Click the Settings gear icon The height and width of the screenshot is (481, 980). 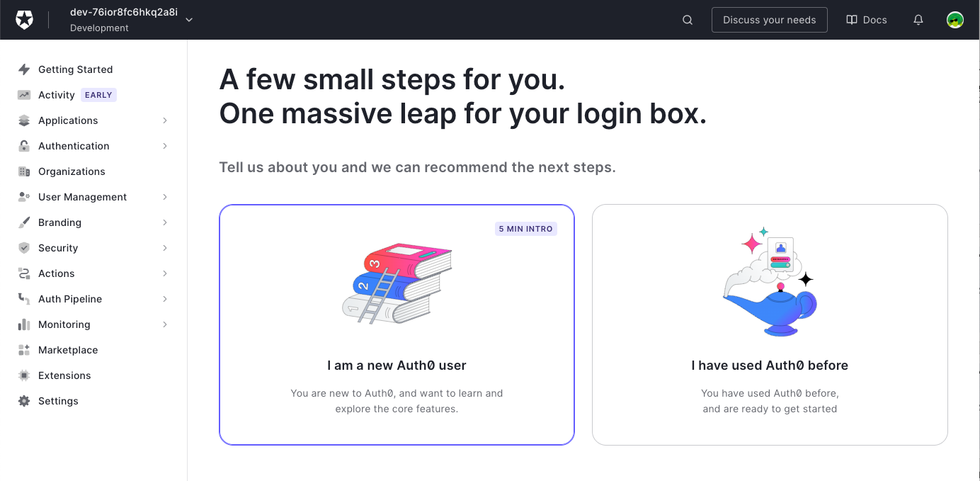24,401
